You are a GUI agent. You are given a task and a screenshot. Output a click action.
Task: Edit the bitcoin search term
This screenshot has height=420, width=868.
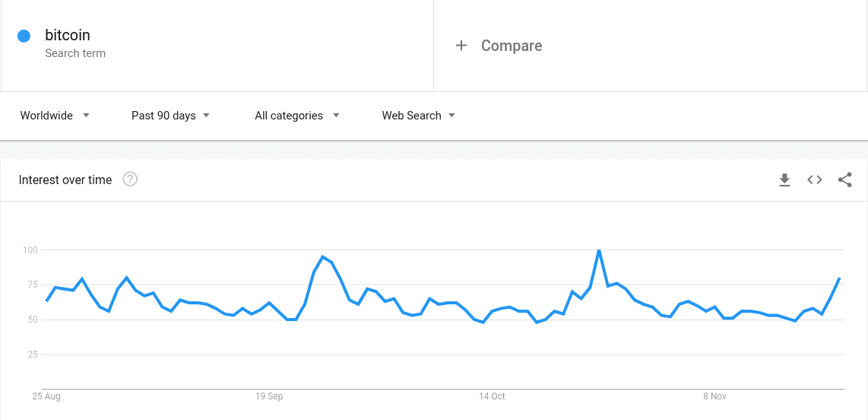tap(68, 36)
